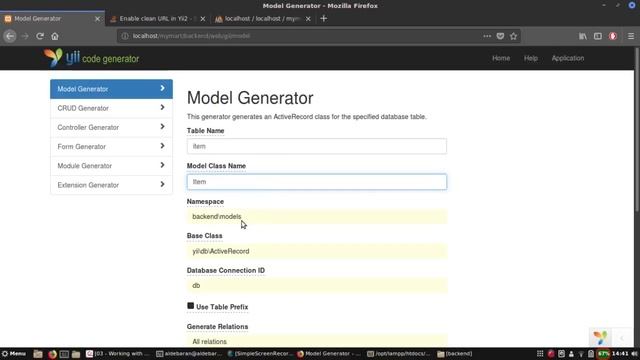Open the volume icon in system tray
This screenshot has width=640, height=360.
[x=634, y=353]
